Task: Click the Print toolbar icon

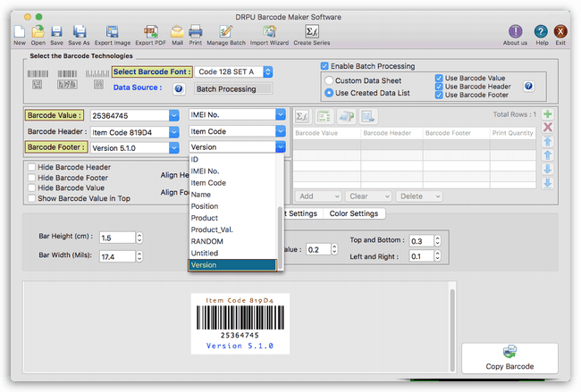Action: click(195, 34)
